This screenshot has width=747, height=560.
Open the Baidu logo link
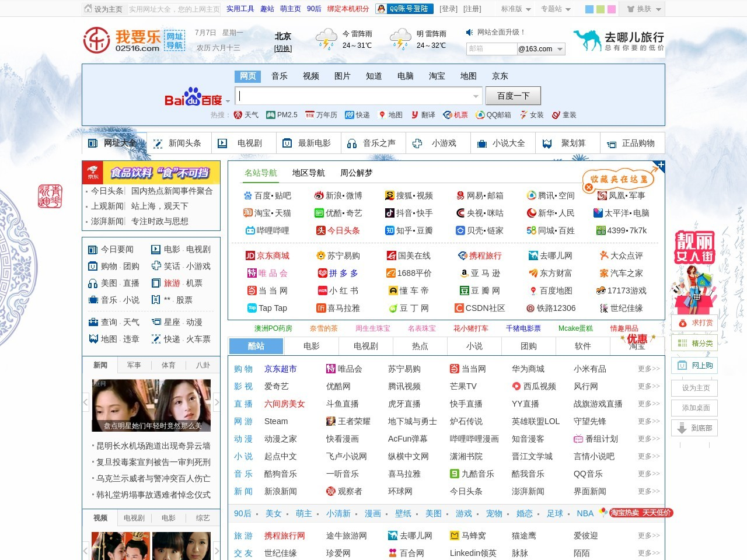click(193, 97)
